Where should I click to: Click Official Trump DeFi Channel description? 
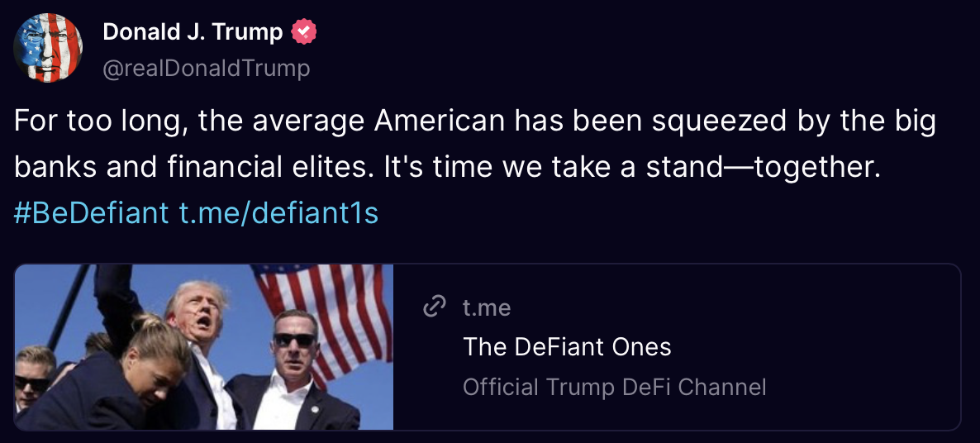click(614, 386)
